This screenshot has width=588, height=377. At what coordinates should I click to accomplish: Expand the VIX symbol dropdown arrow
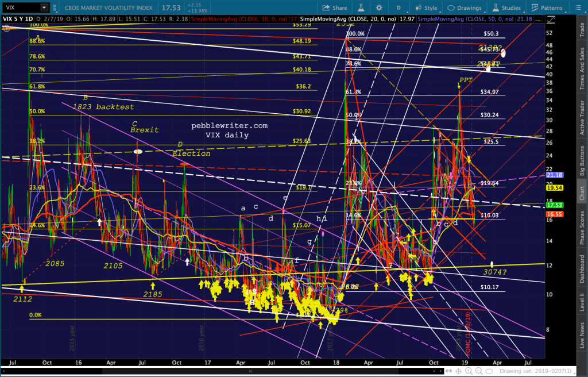coord(44,7)
